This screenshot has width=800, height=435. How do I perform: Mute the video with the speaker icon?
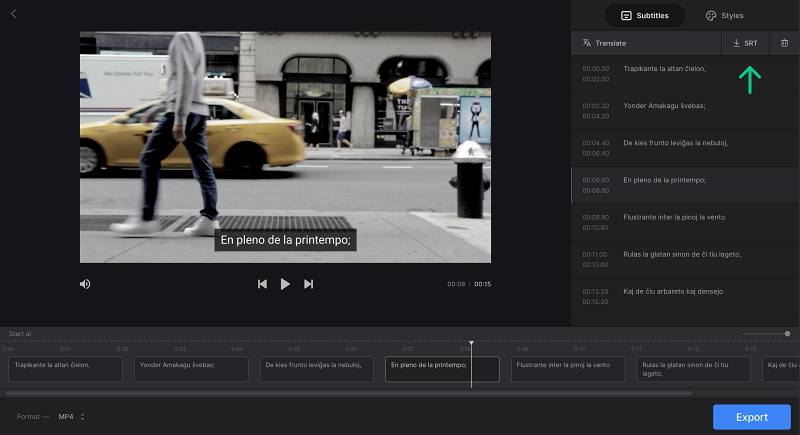[x=85, y=284]
